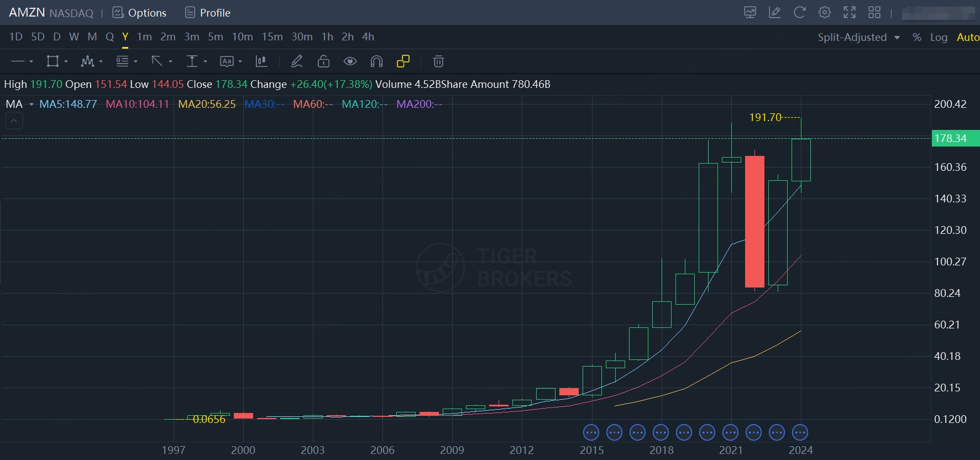This screenshot has width=980, height=460.
Task: Expand the zigzag pattern tool dropdown arrow
Action: (101, 61)
